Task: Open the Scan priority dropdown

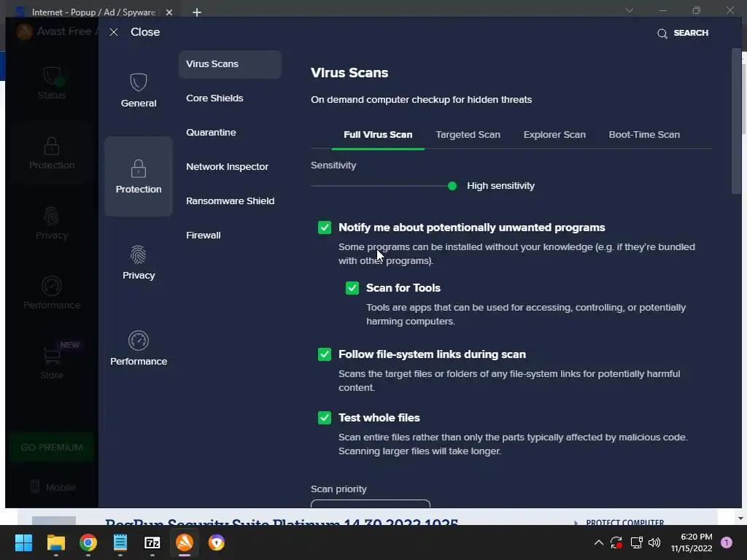Action: coord(370,504)
